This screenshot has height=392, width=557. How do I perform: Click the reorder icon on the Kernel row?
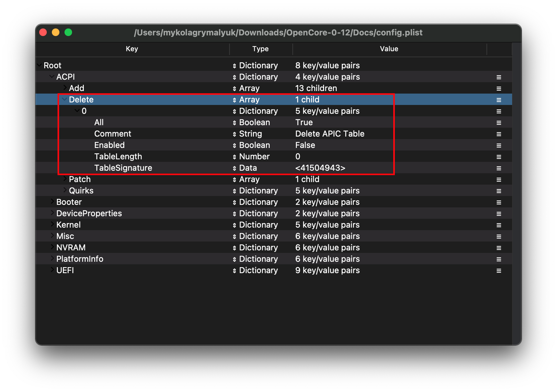[x=499, y=225]
